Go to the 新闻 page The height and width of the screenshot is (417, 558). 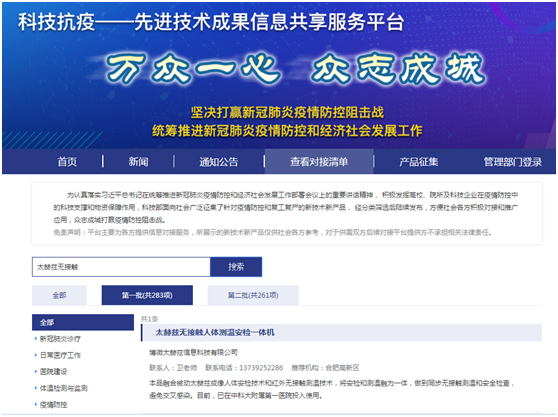click(138, 162)
